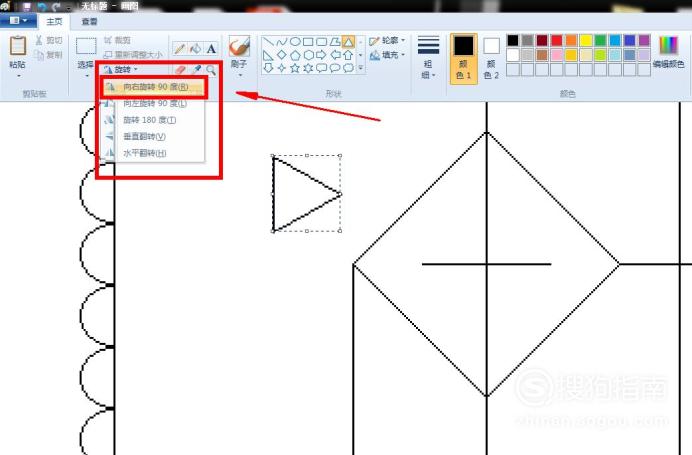The height and width of the screenshot is (455, 692).
Task: Activate the 颜色 1 foreground color box
Action: pyautogui.click(x=463, y=58)
